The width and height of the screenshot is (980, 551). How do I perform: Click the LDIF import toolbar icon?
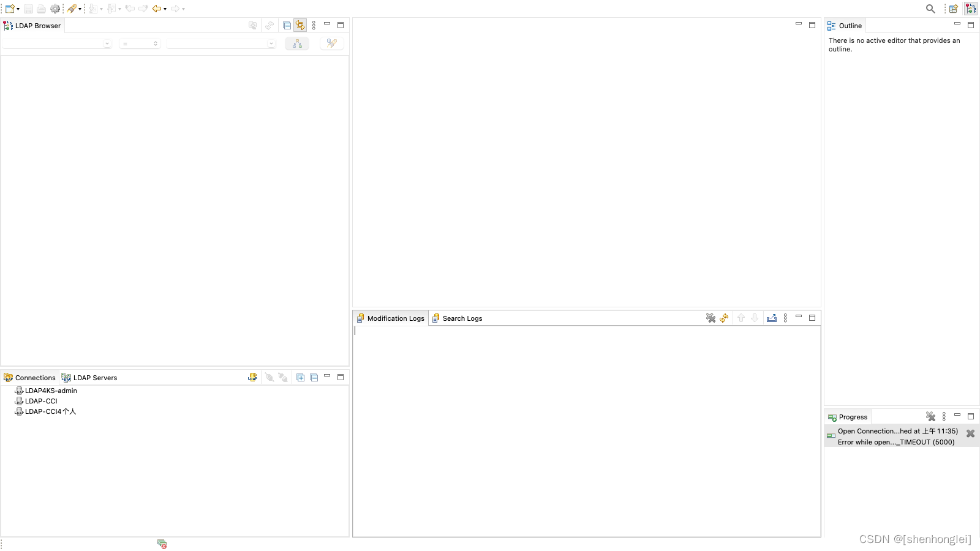click(93, 9)
